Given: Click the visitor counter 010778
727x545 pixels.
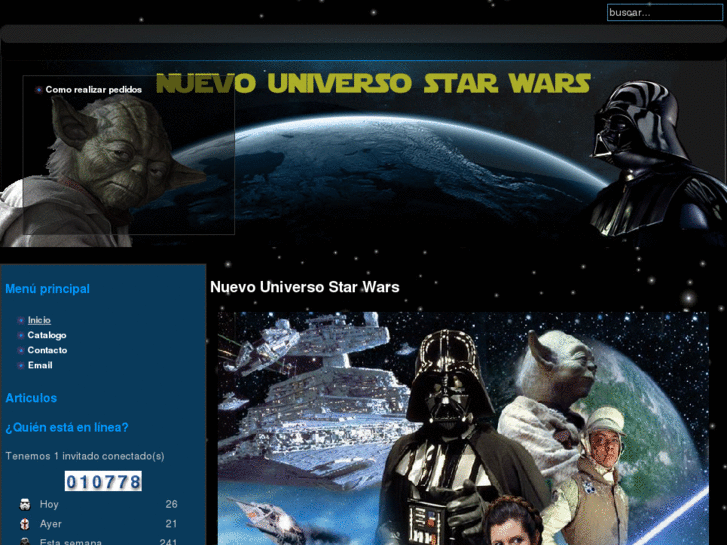Looking at the screenshot, I should 103,481.
